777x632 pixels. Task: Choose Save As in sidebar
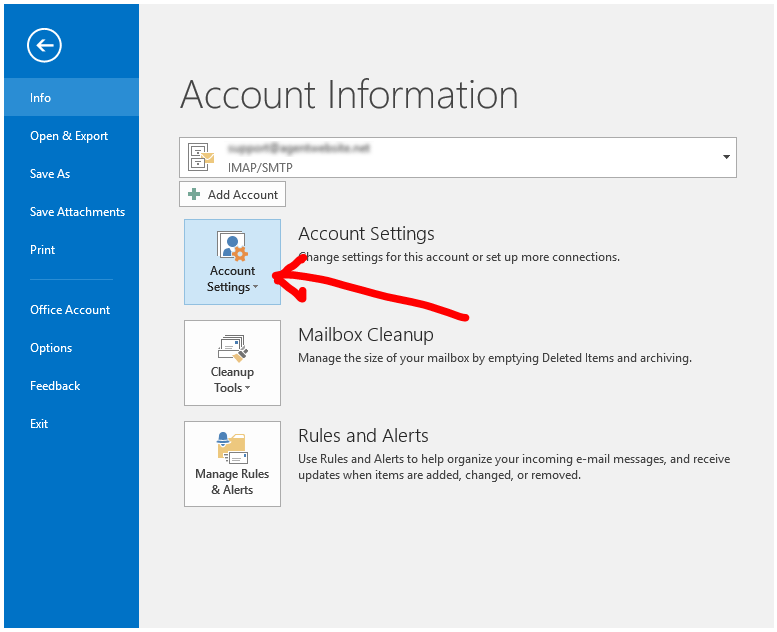point(50,174)
